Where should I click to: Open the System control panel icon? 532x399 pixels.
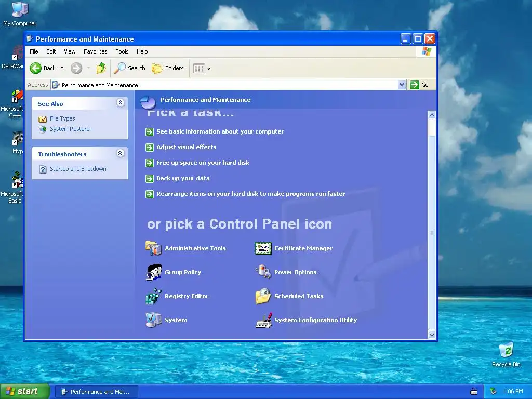coord(153,320)
